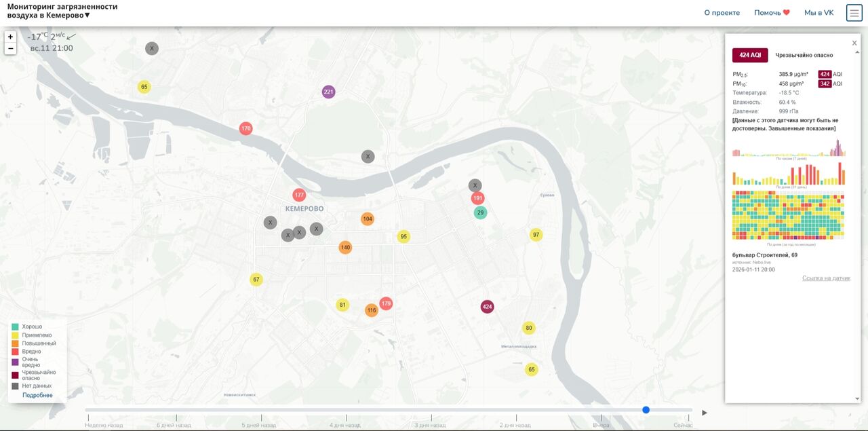This screenshot has height=431, width=868.
Task: Select the purple 221 AQI sensor marker
Action: (x=328, y=92)
